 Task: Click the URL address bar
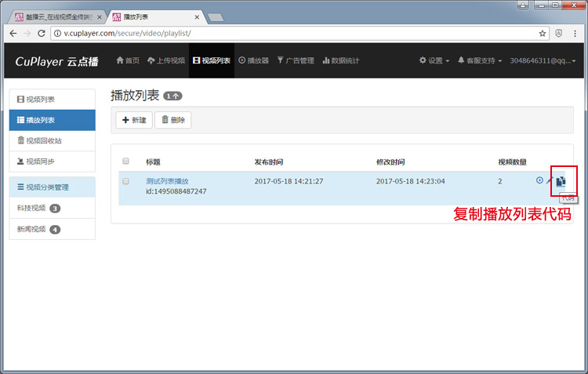290,34
